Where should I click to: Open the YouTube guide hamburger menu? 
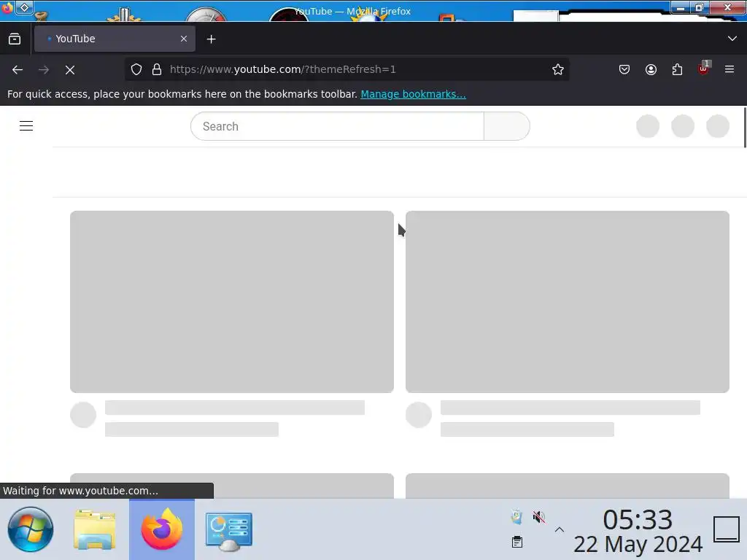(x=26, y=125)
